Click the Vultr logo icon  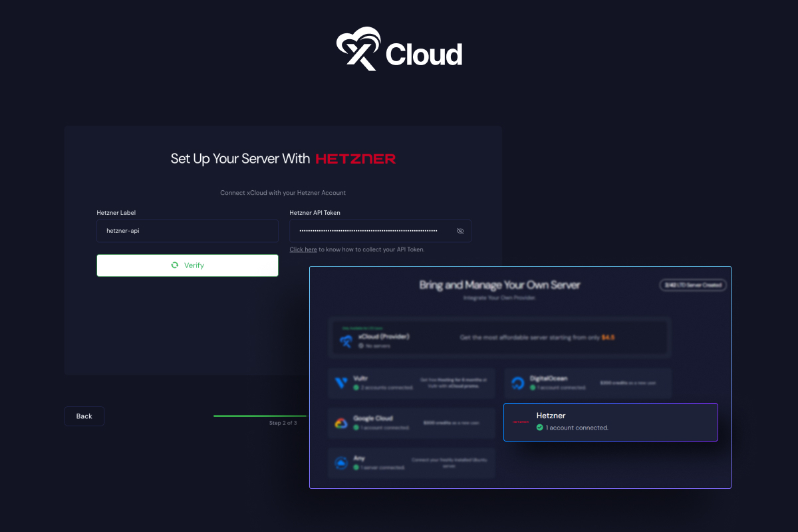[342, 382]
